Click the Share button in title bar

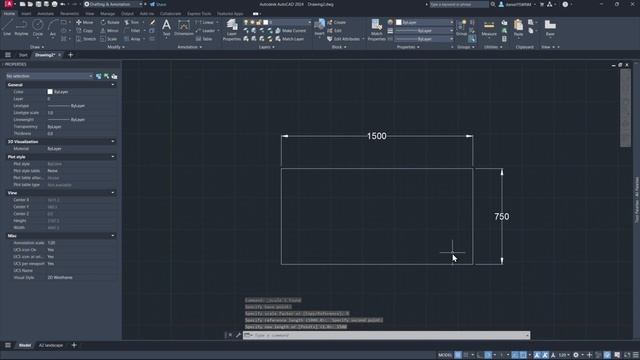click(x=158, y=4)
